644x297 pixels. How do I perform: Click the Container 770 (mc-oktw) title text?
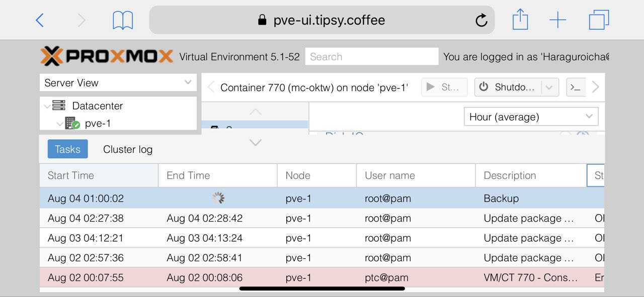(x=314, y=87)
